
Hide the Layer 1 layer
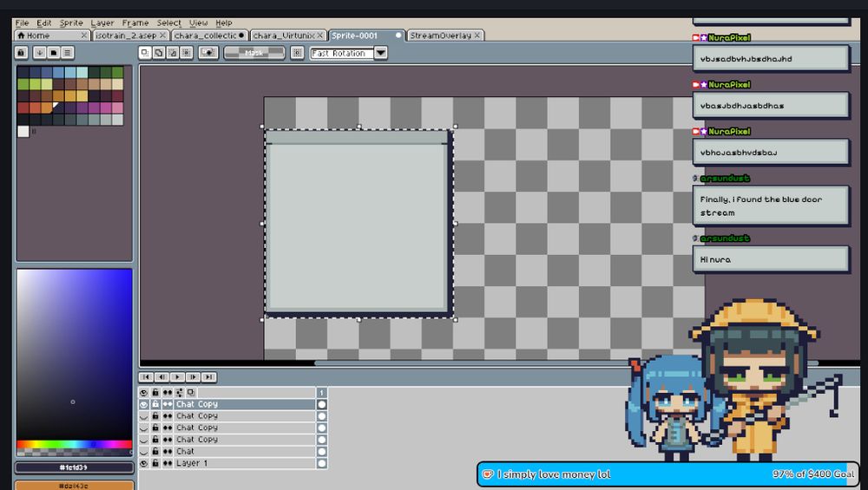pos(144,463)
